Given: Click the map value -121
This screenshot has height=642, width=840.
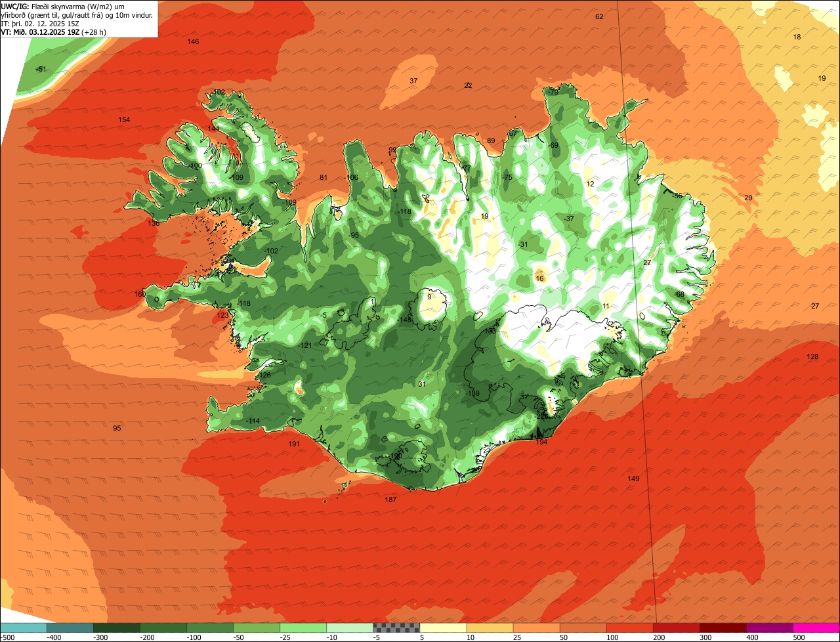Looking at the screenshot, I should (305, 345).
